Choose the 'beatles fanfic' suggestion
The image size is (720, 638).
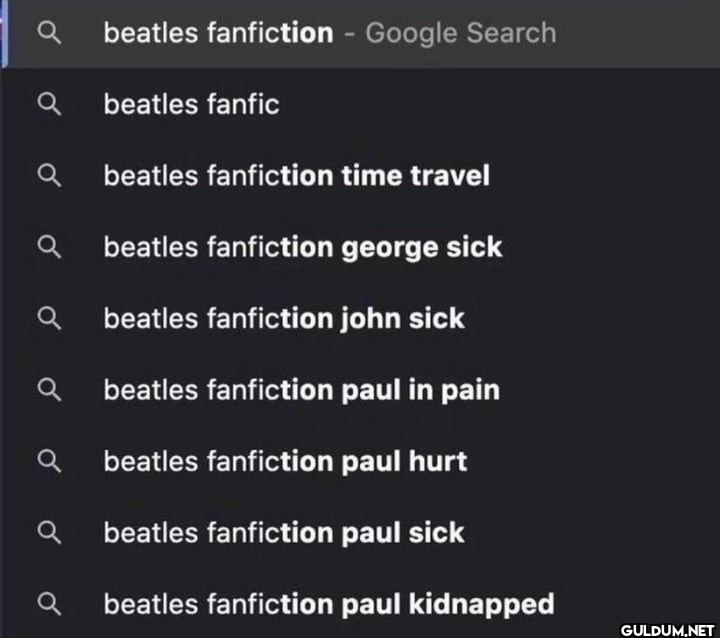point(191,104)
